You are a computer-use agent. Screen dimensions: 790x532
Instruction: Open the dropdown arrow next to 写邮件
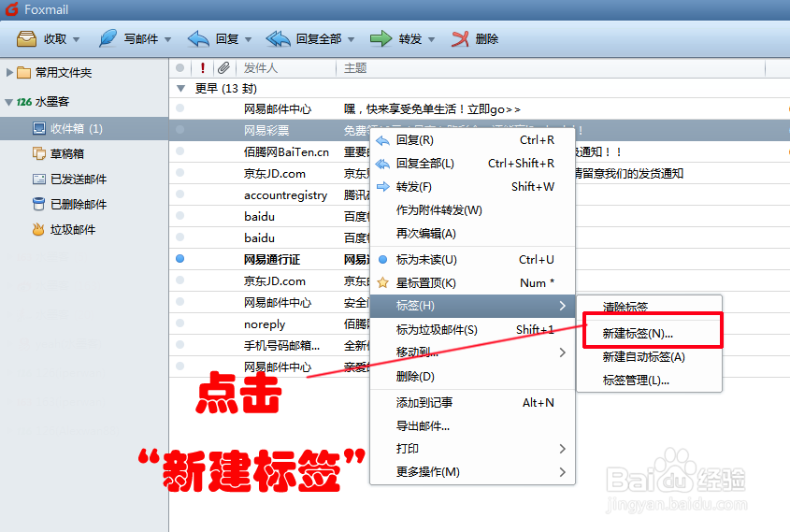pyautogui.click(x=167, y=39)
